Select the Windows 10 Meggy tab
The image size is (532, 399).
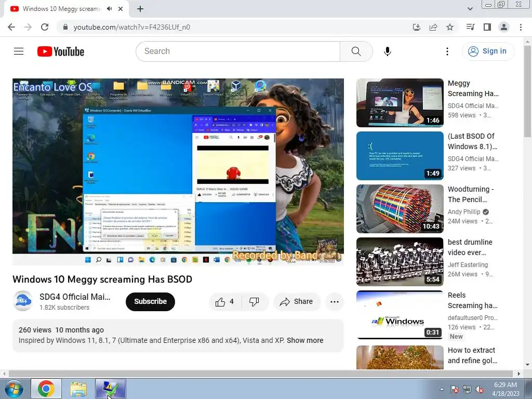62,9
